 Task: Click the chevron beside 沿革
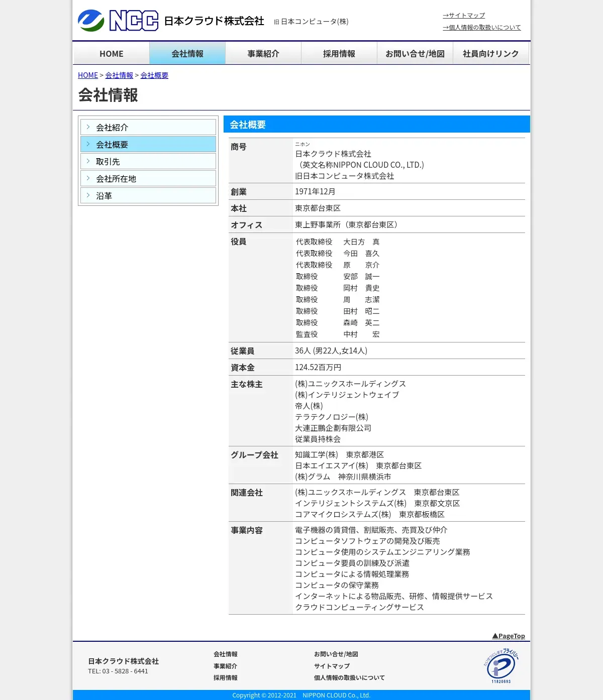point(88,195)
